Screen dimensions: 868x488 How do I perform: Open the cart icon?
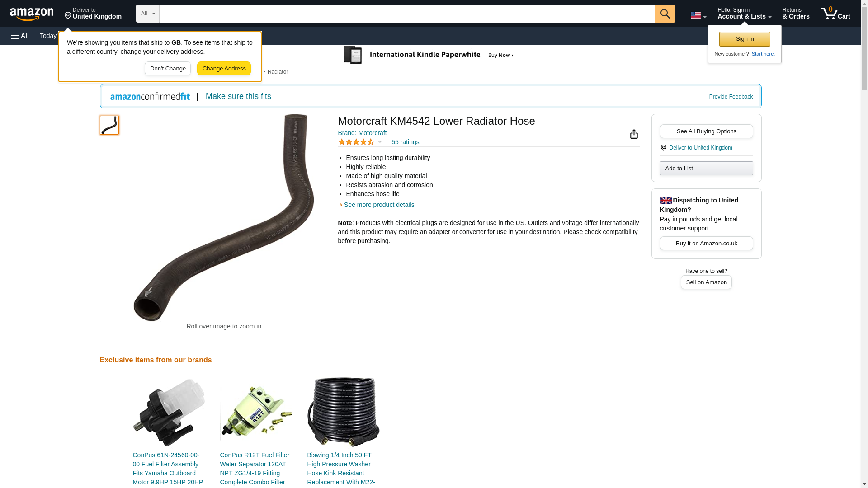coord(835,14)
